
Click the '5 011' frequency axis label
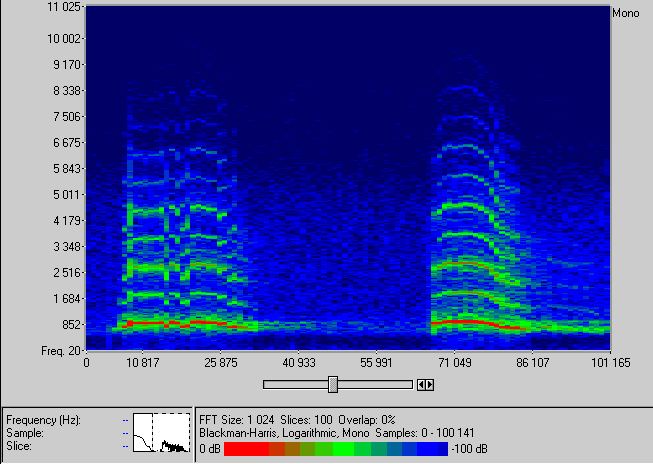pyautogui.click(x=67, y=195)
